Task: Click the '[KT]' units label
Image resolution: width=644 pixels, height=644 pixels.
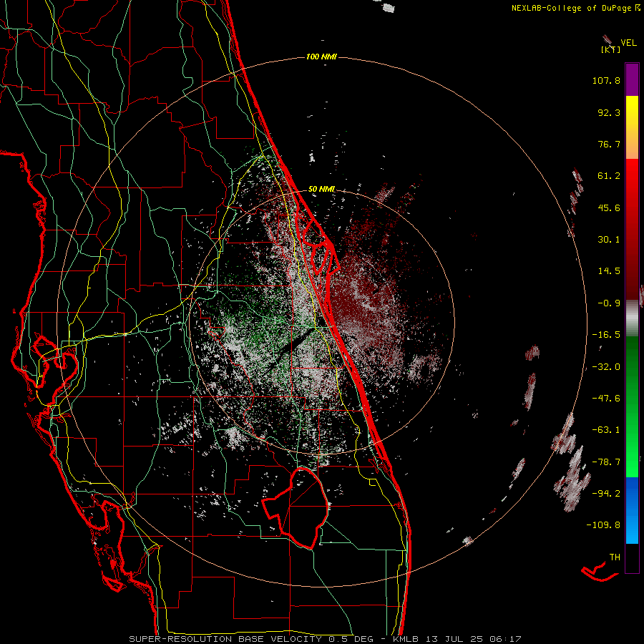Action: tap(611, 49)
